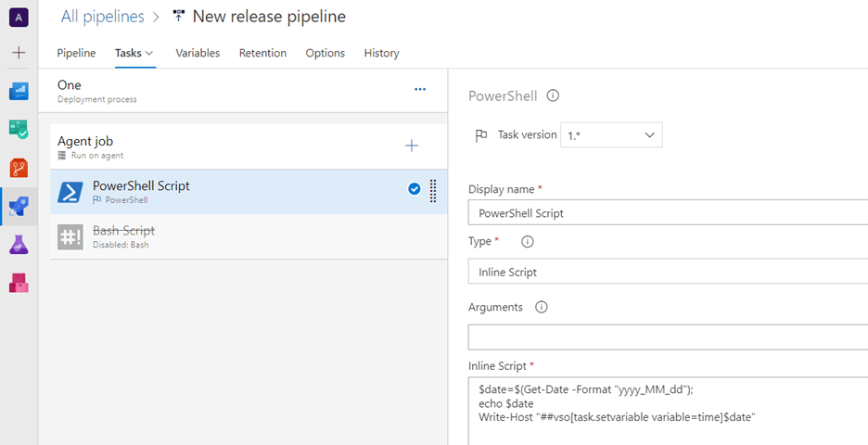
Task: Switch to the Variables tab
Action: pyautogui.click(x=198, y=53)
